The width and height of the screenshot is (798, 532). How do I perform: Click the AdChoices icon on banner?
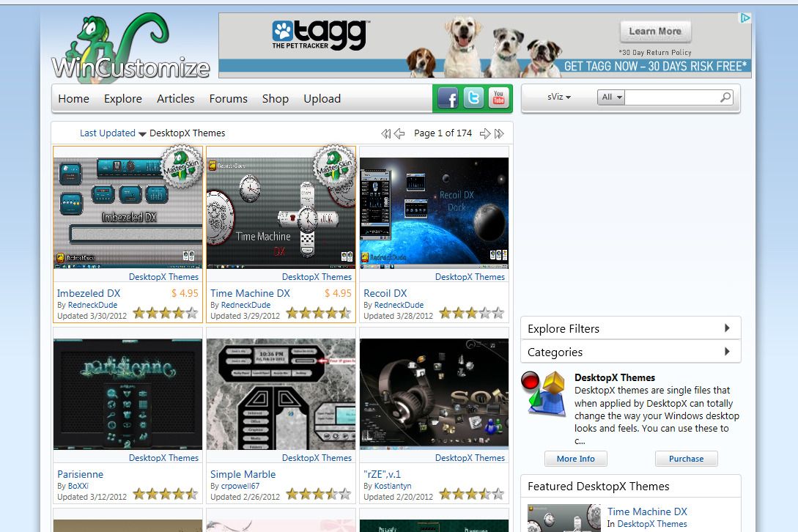745,18
